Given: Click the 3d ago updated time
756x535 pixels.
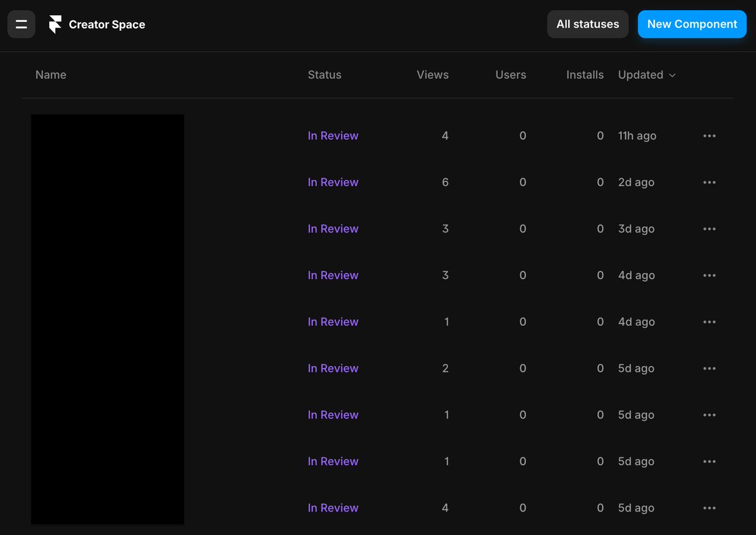Looking at the screenshot, I should tap(636, 229).
